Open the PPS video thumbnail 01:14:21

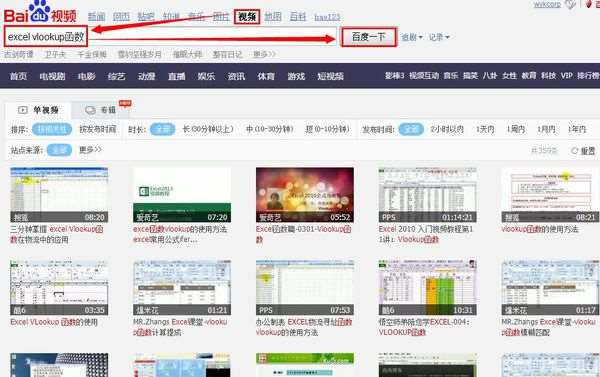427,195
